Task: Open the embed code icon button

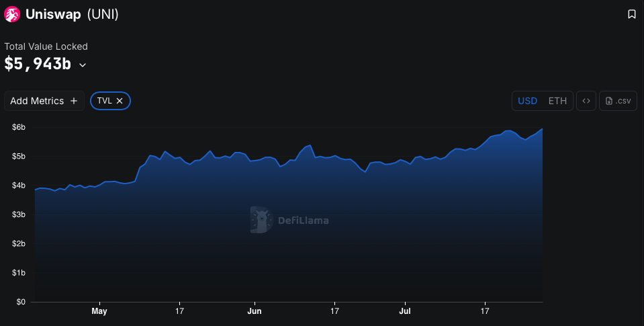Action: click(586, 101)
